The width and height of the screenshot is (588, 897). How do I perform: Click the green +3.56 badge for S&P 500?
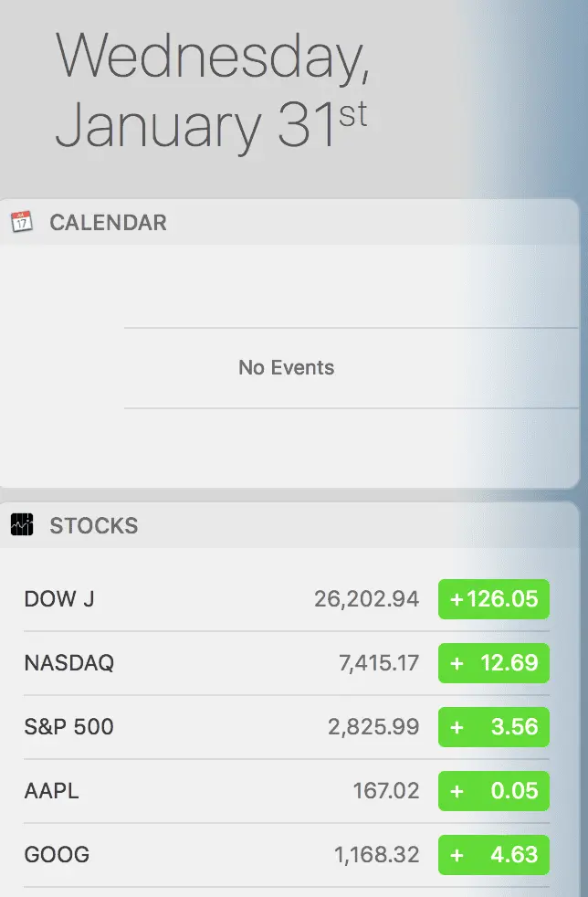(493, 727)
